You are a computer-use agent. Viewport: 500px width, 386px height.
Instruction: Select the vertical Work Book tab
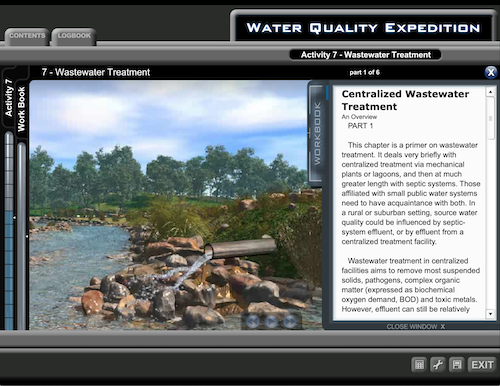(21, 109)
